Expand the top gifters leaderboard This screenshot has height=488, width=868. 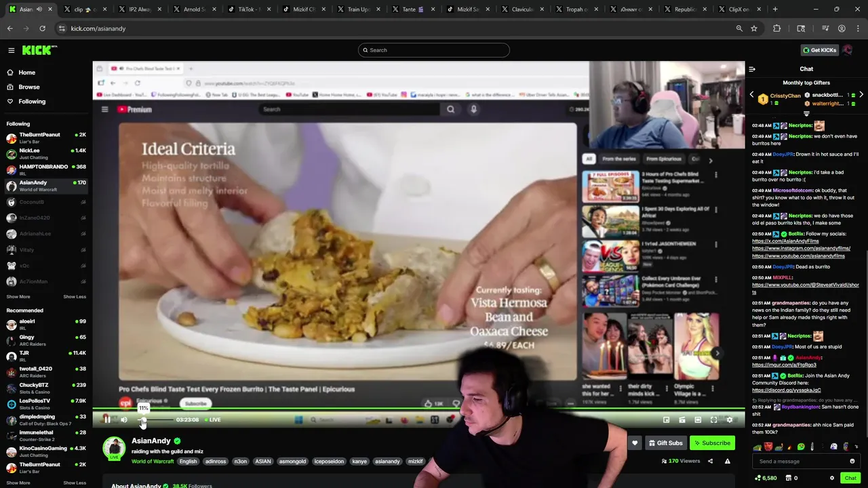pos(806,113)
